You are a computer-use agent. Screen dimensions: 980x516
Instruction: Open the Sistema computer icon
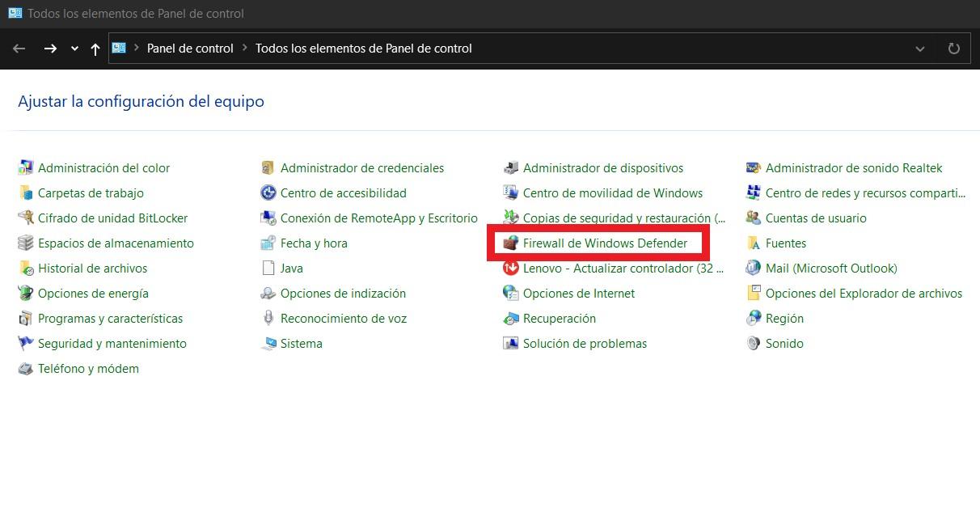(x=268, y=344)
